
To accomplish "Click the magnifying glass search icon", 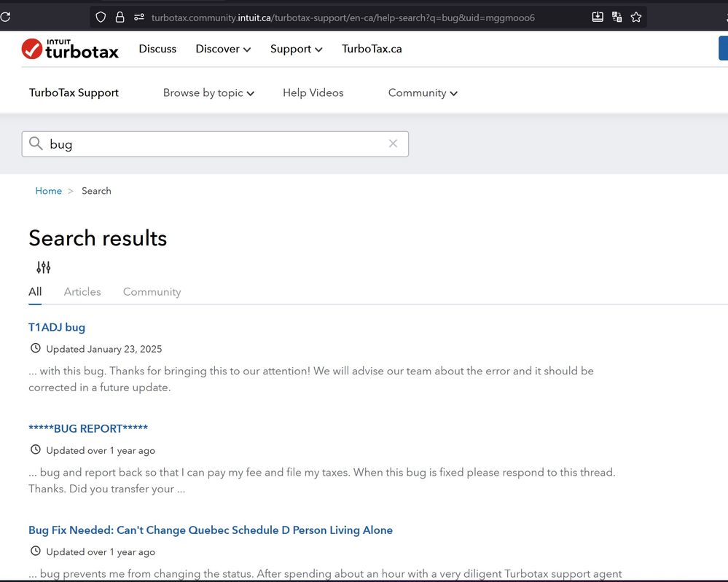I will (x=36, y=143).
